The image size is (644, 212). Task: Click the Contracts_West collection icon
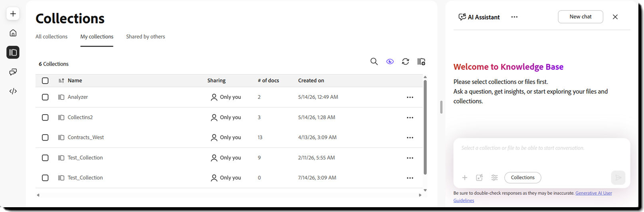click(61, 137)
